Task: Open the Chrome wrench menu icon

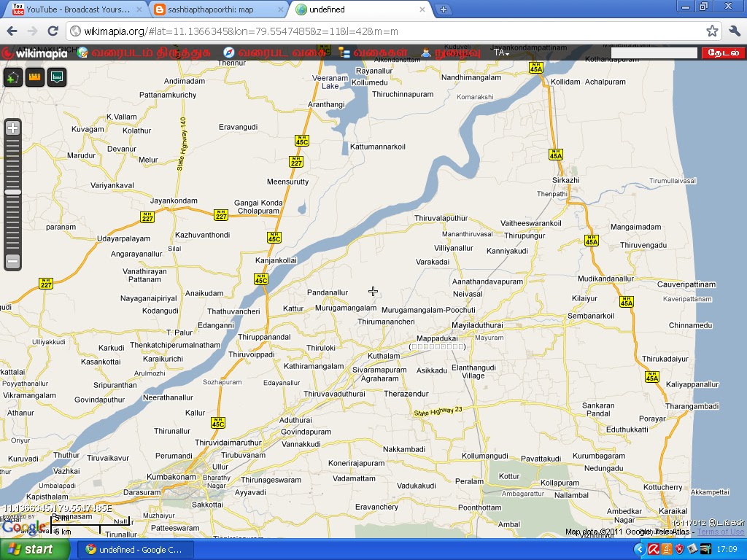Action: tap(735, 31)
